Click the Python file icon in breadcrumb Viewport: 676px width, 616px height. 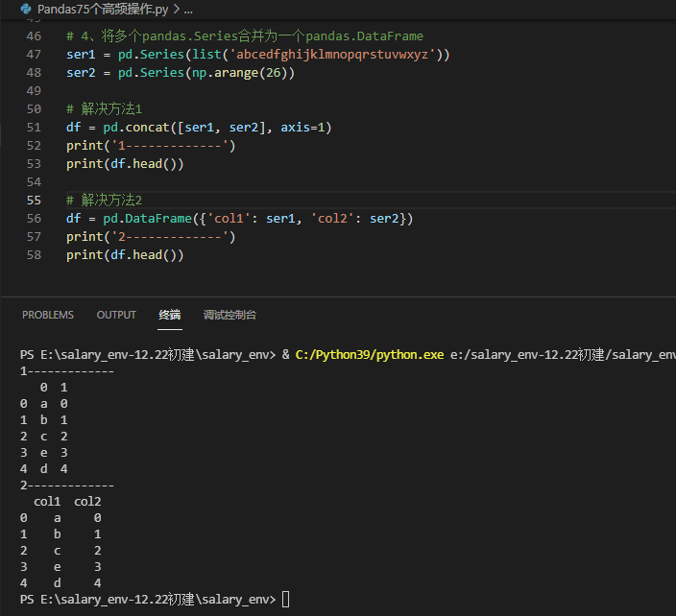click(26, 9)
